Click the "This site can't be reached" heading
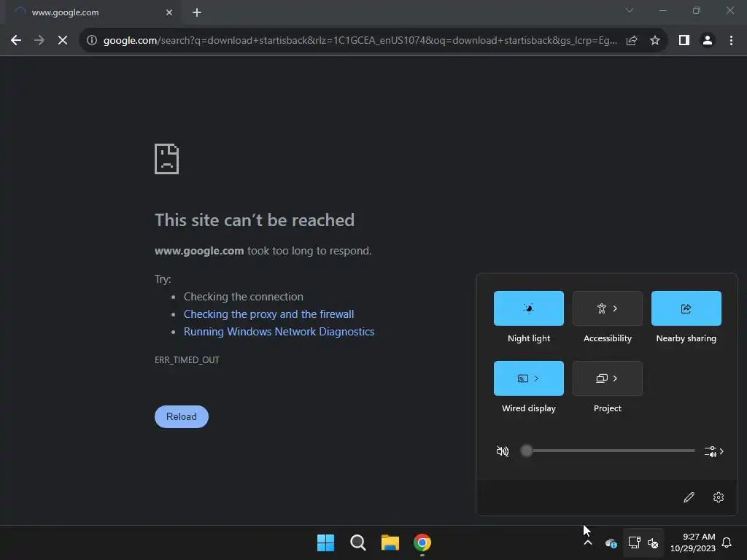Viewport: 747px width, 560px height. point(255,220)
